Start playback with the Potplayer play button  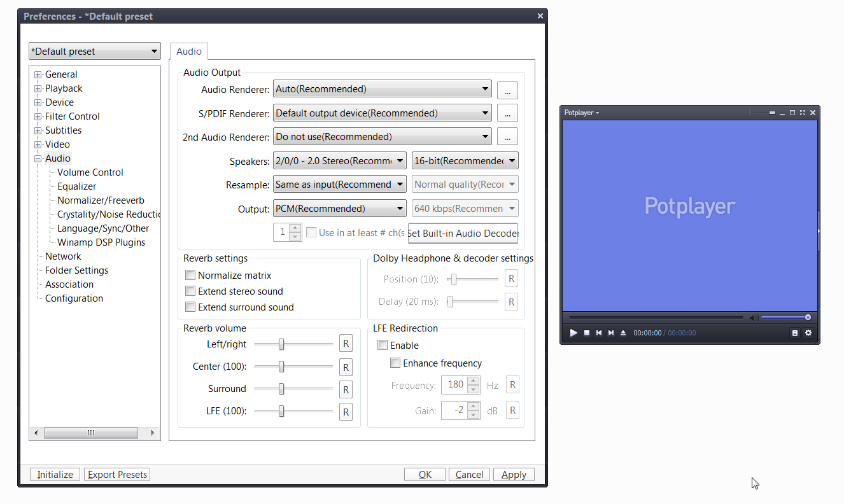coord(573,333)
